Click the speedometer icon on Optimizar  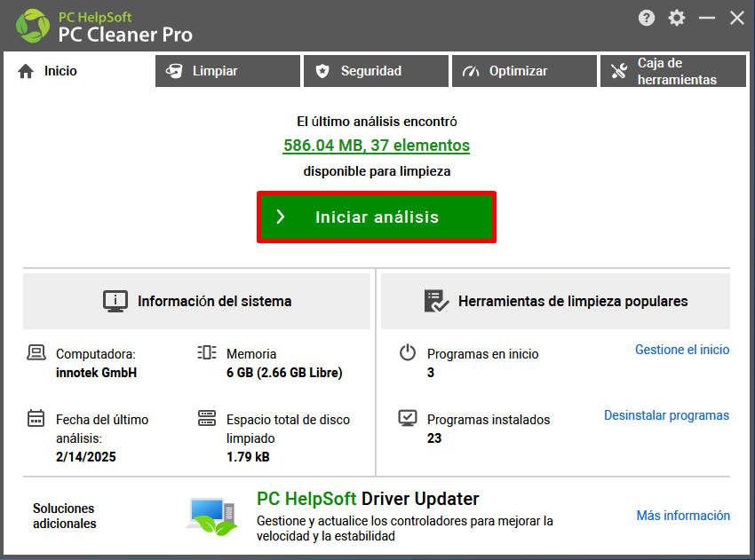point(471,72)
